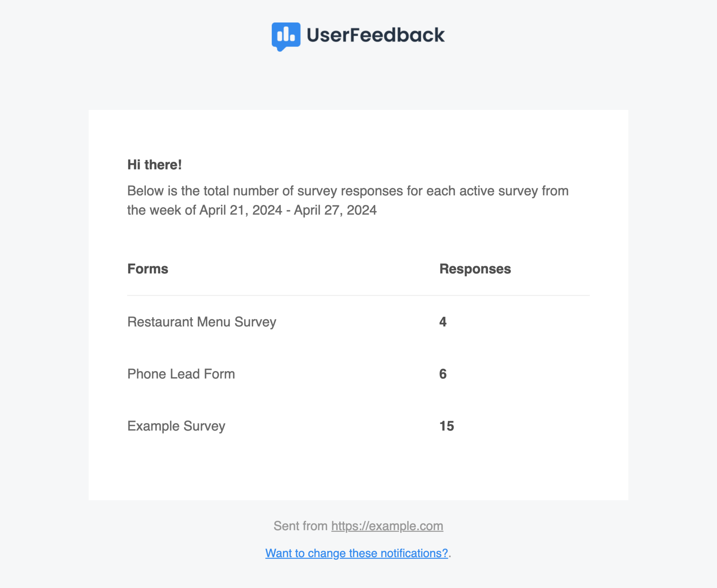Click the divider line under table headers
Image resolution: width=717 pixels, height=588 pixels.
pyautogui.click(x=358, y=295)
